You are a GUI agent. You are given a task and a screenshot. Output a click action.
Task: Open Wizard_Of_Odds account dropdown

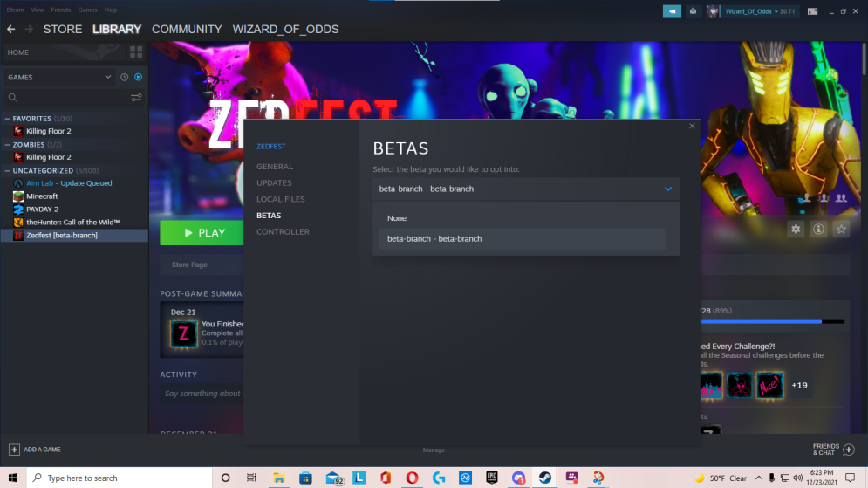[760, 11]
